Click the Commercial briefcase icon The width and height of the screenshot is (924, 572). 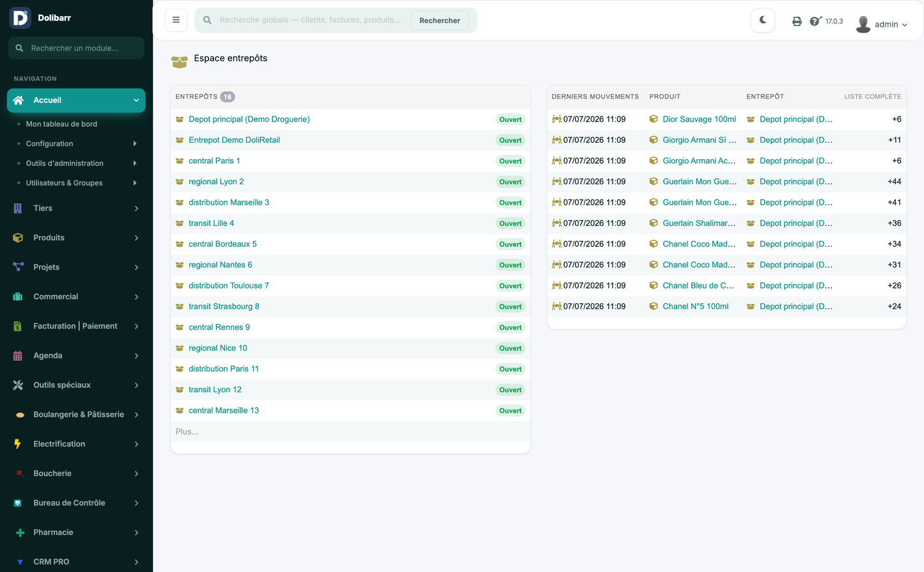18,297
